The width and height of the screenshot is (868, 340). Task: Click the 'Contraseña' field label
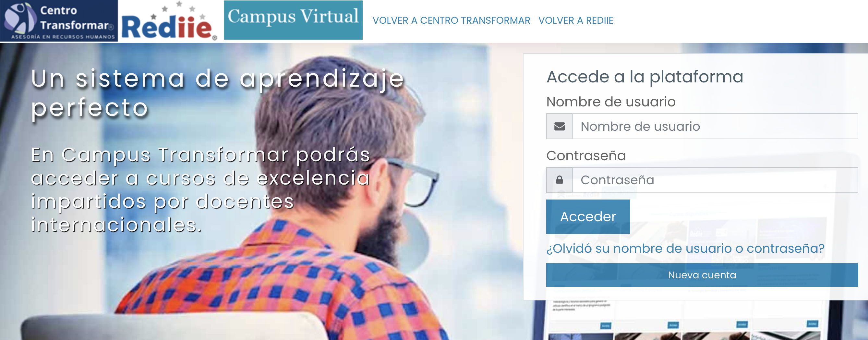tap(586, 156)
